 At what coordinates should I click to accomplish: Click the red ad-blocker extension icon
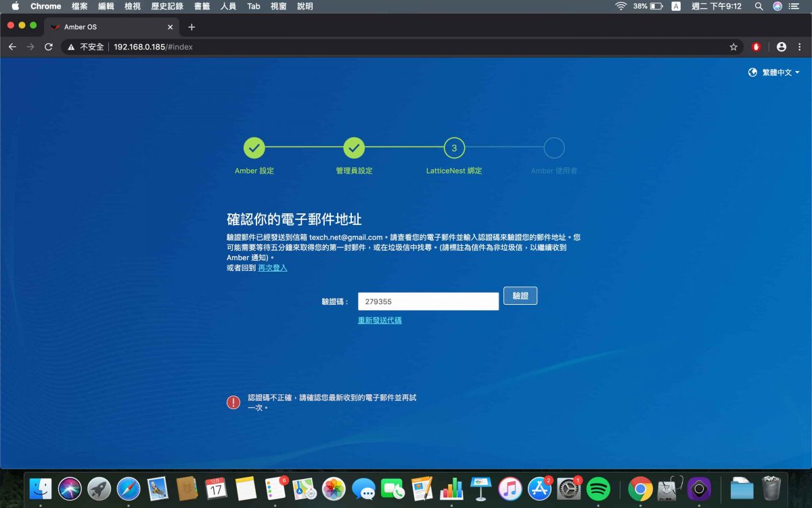(757, 47)
